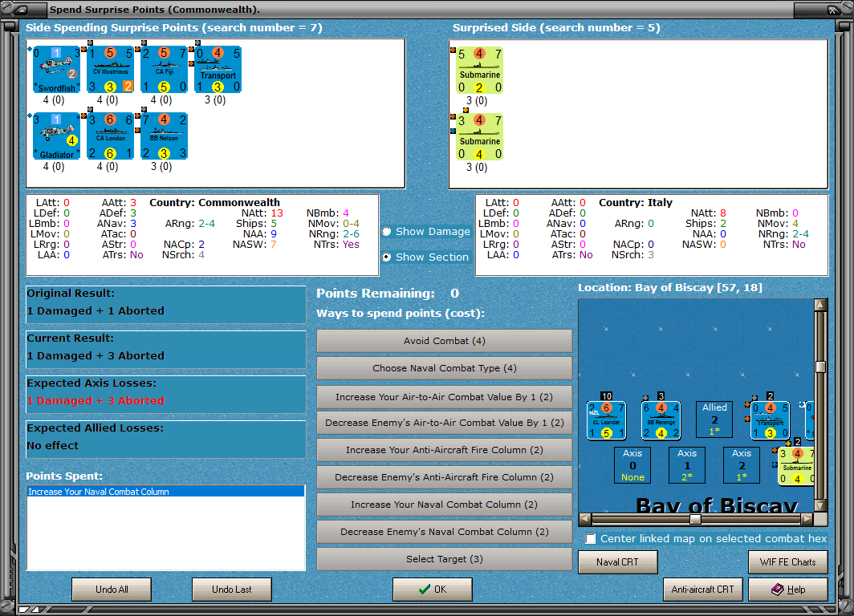854x616 pixels.
Task: Pick the CA Fiji cruiser counter
Action: [x=164, y=70]
